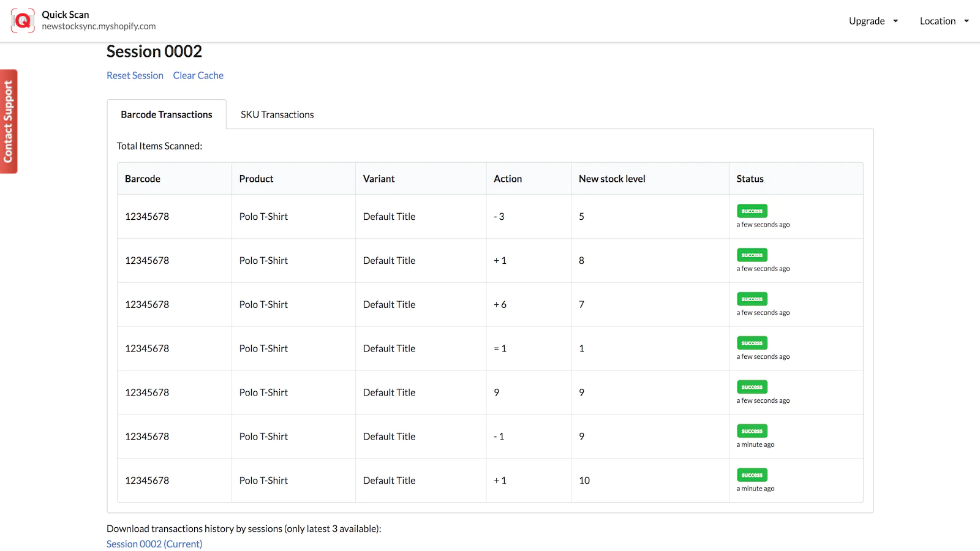Click the success badge for new stock level 10
This screenshot has width=980, height=551.
pyautogui.click(x=752, y=475)
